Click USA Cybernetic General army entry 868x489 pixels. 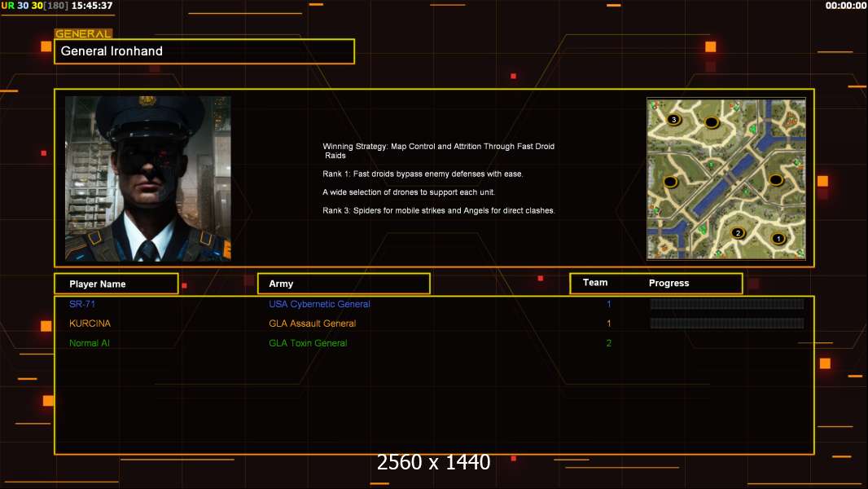coord(319,304)
